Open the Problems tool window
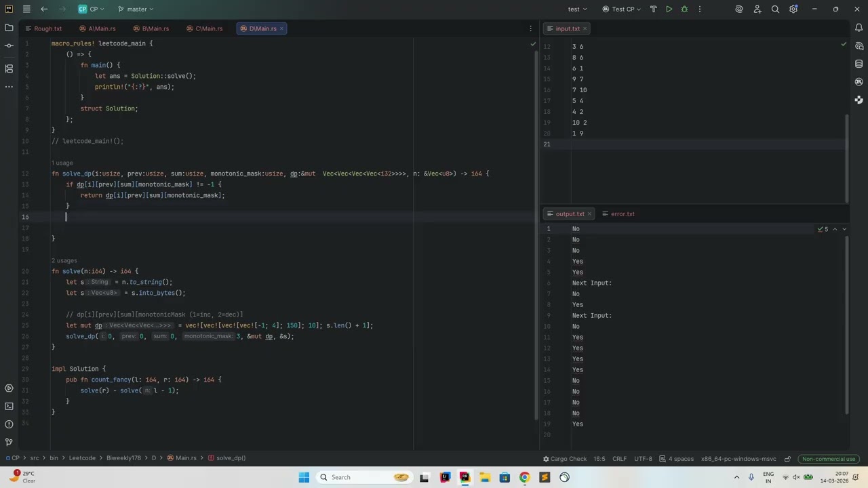This screenshot has height=488, width=868. (9, 424)
